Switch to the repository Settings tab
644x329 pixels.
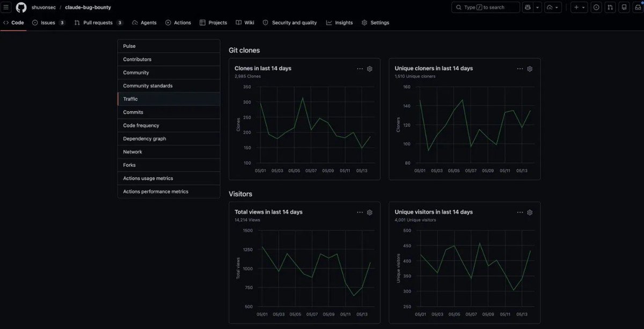tap(375, 23)
